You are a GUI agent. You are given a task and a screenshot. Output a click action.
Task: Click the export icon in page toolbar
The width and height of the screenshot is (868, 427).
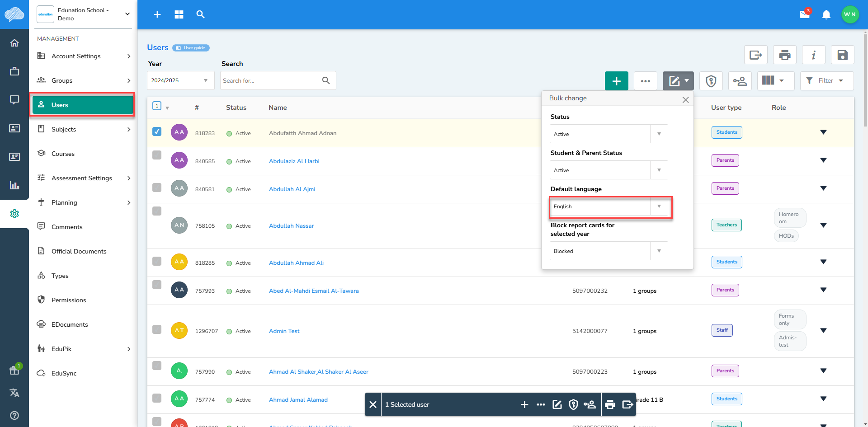(x=756, y=55)
